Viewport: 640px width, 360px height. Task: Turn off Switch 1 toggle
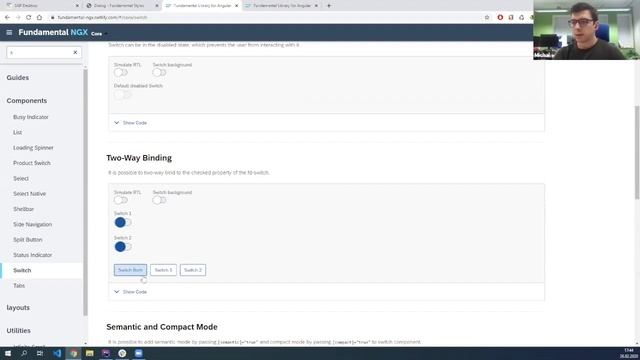(x=123, y=222)
